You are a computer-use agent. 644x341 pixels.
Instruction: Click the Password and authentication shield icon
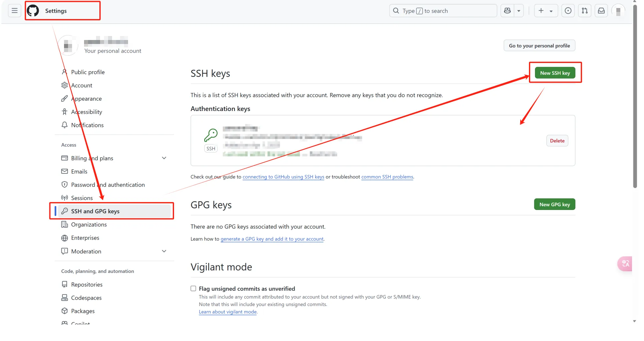(x=64, y=184)
